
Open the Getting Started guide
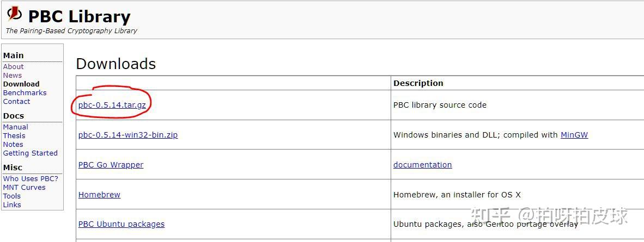[30, 153]
